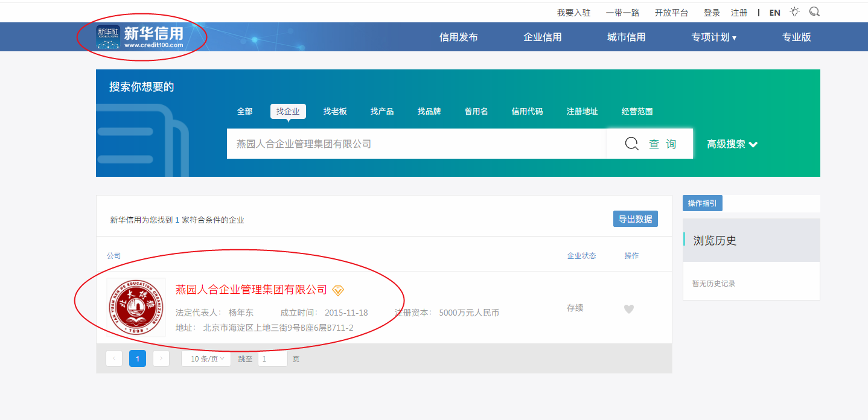Screen dimensions: 868x420
Task: Open the company's red seal logo thumbnail
Action: point(136,308)
